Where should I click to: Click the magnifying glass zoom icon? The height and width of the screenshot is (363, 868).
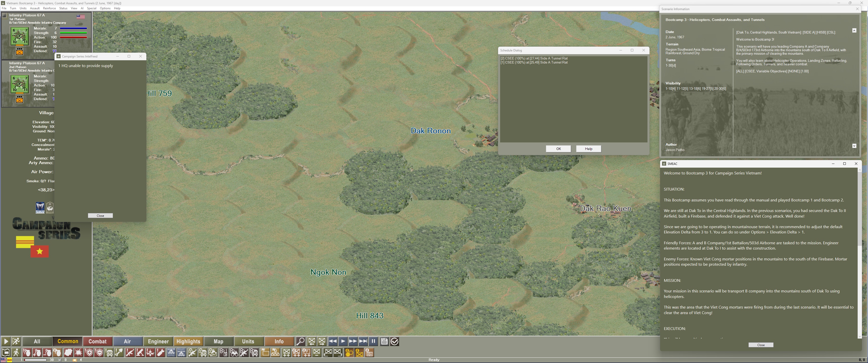pos(300,342)
